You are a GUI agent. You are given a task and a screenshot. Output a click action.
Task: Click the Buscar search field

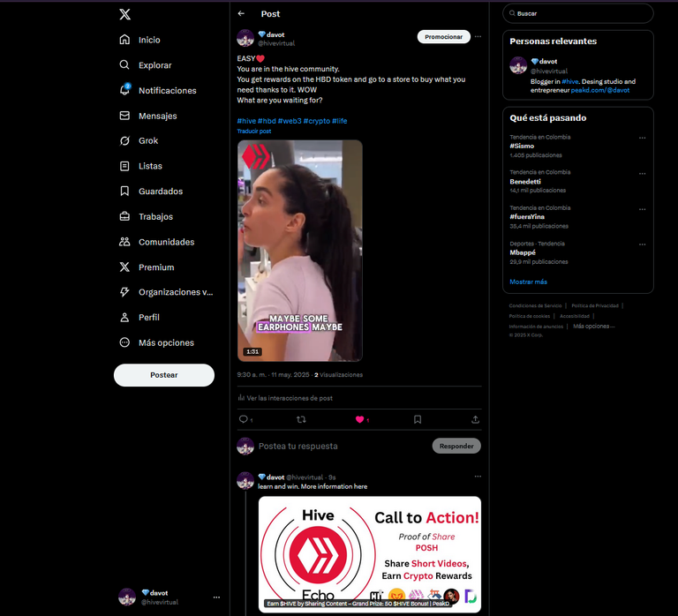[x=578, y=13]
